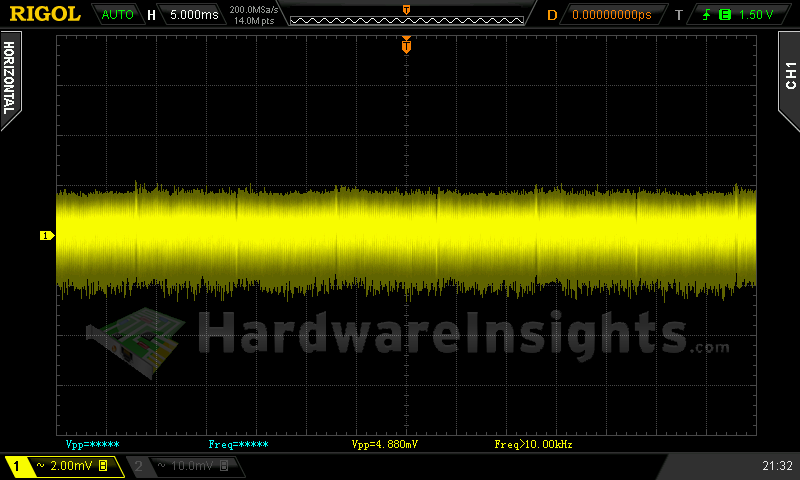Click the T trigger label

click(x=679, y=15)
